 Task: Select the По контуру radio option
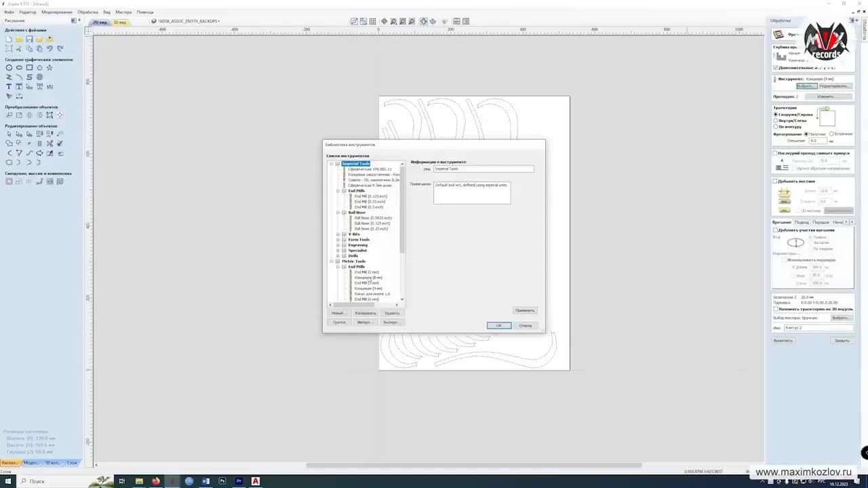pos(775,127)
